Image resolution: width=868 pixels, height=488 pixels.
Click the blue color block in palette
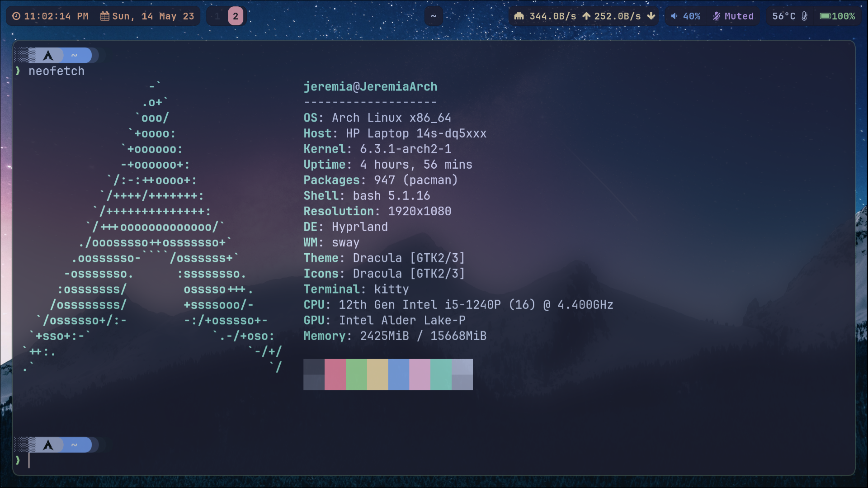(x=399, y=374)
